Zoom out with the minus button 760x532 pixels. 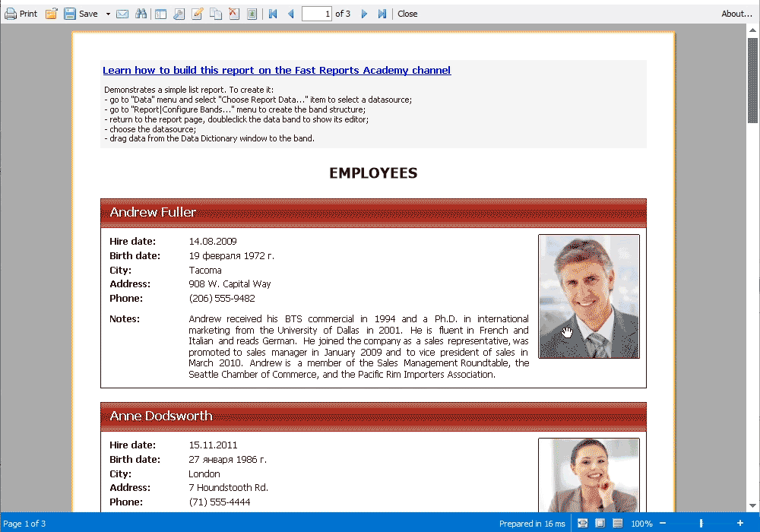(663, 524)
